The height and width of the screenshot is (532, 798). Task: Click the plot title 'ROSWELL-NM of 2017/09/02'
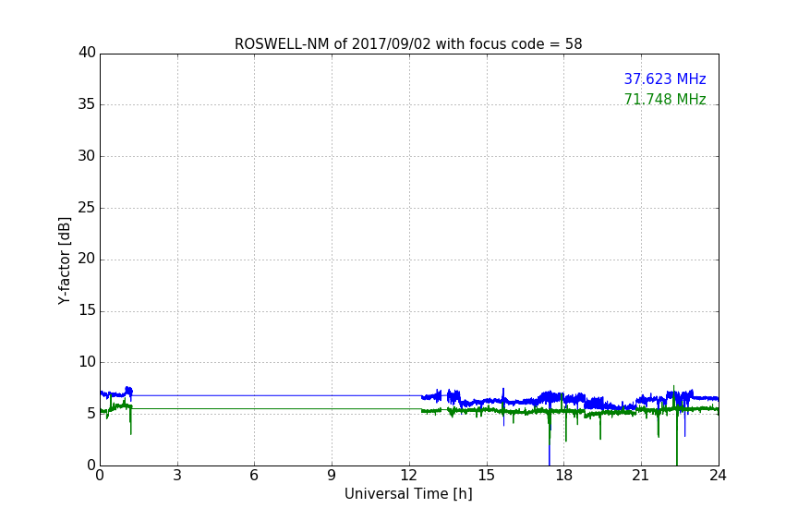click(x=408, y=44)
